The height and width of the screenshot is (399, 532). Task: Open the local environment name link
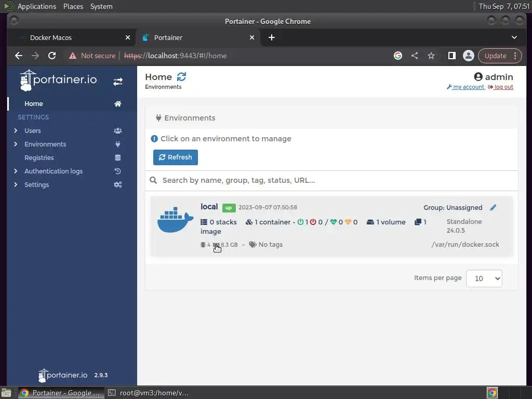pyautogui.click(x=209, y=207)
